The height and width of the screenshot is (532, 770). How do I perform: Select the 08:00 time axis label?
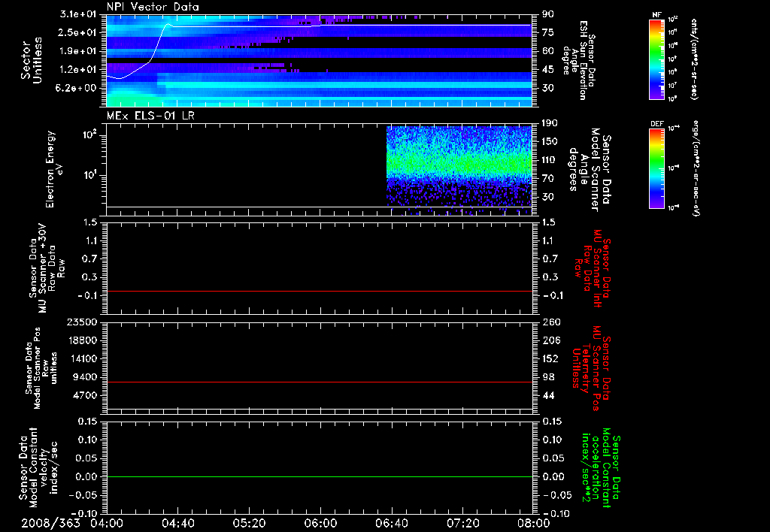tap(533, 523)
